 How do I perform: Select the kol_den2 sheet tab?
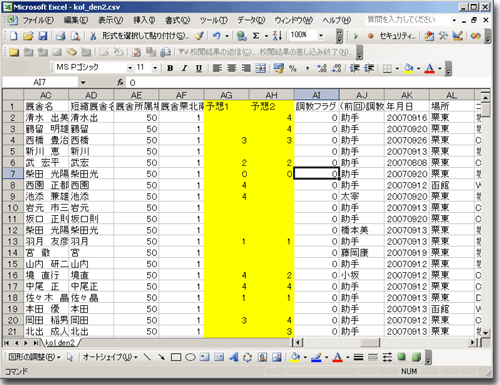coord(60,342)
